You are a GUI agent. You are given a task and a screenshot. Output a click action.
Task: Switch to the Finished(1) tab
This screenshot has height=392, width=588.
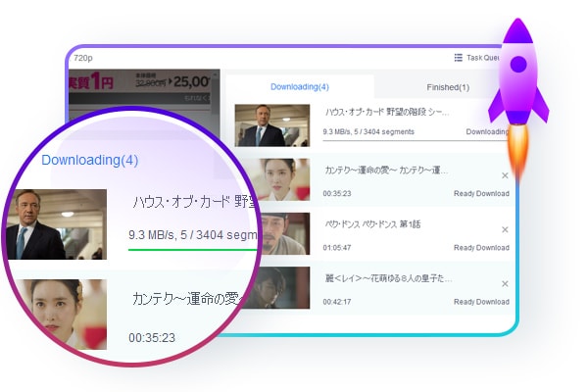click(x=448, y=87)
